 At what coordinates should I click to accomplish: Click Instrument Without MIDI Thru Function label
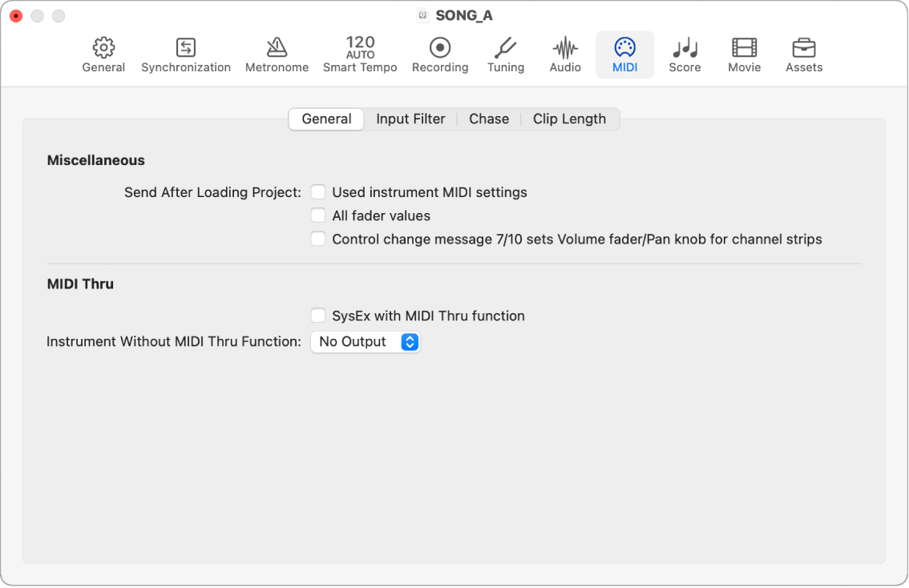pos(174,342)
